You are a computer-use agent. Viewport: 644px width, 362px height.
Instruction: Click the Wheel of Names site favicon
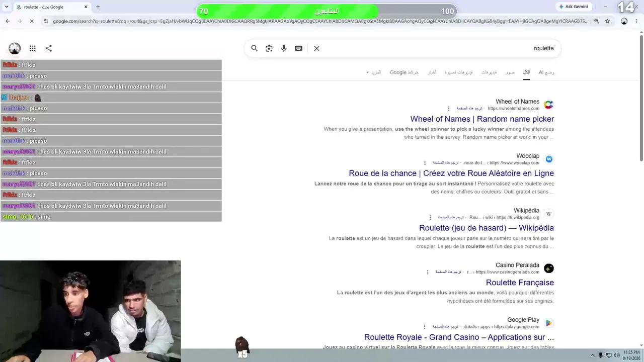pyautogui.click(x=549, y=105)
